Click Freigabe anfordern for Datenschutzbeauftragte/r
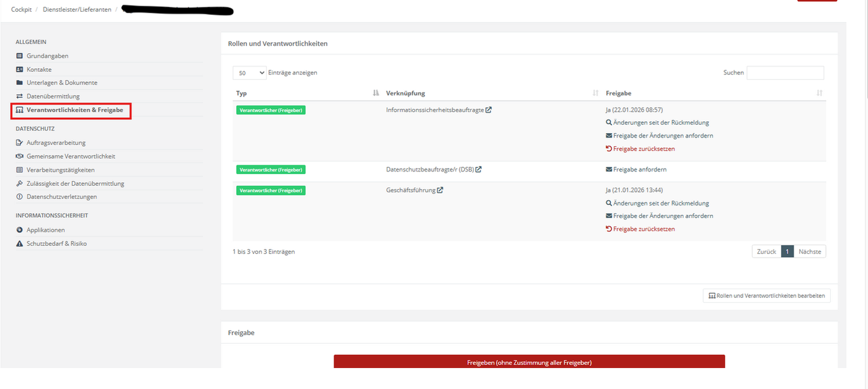Screen dimensions: 868x389 [x=636, y=169]
